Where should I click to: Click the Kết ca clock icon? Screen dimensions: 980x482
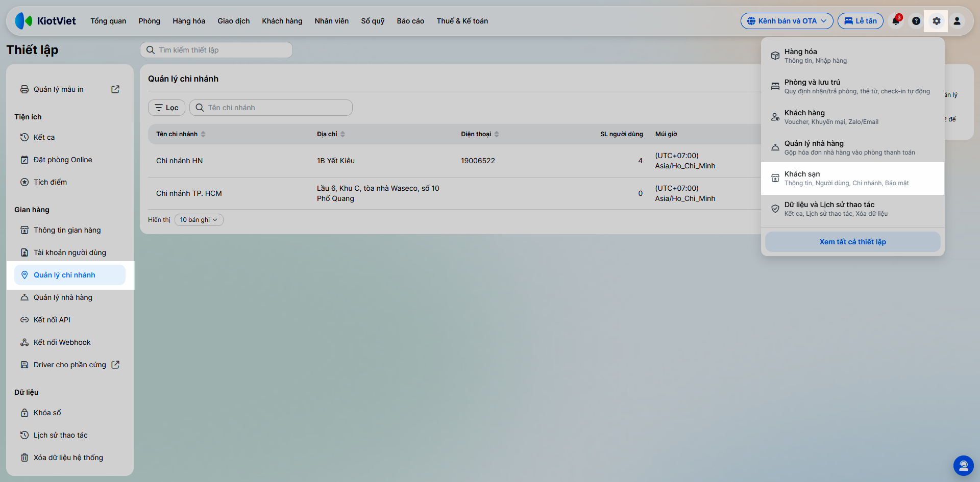pyautogui.click(x=24, y=137)
